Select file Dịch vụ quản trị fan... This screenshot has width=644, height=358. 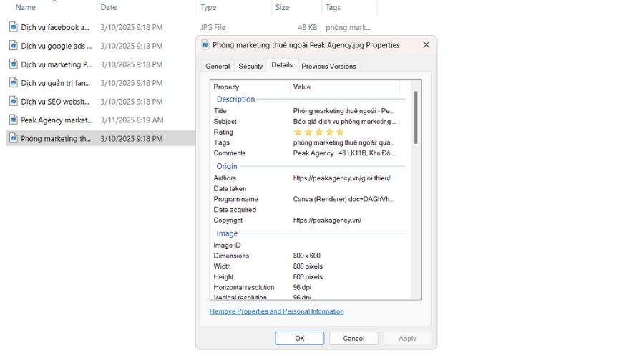tap(55, 83)
